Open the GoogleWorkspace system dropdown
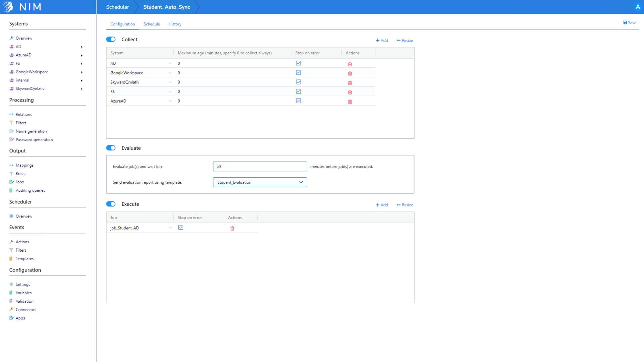 click(170, 73)
